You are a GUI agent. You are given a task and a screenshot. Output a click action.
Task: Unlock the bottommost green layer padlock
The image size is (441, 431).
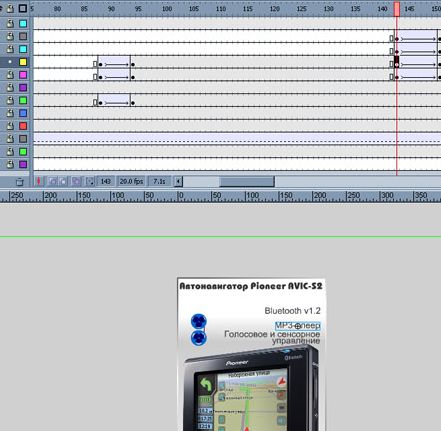point(10,152)
